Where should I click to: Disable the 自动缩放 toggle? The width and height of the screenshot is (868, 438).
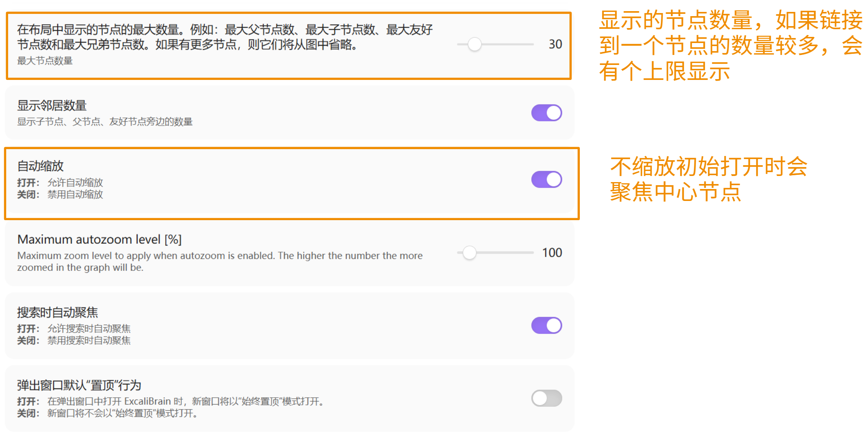tap(546, 179)
